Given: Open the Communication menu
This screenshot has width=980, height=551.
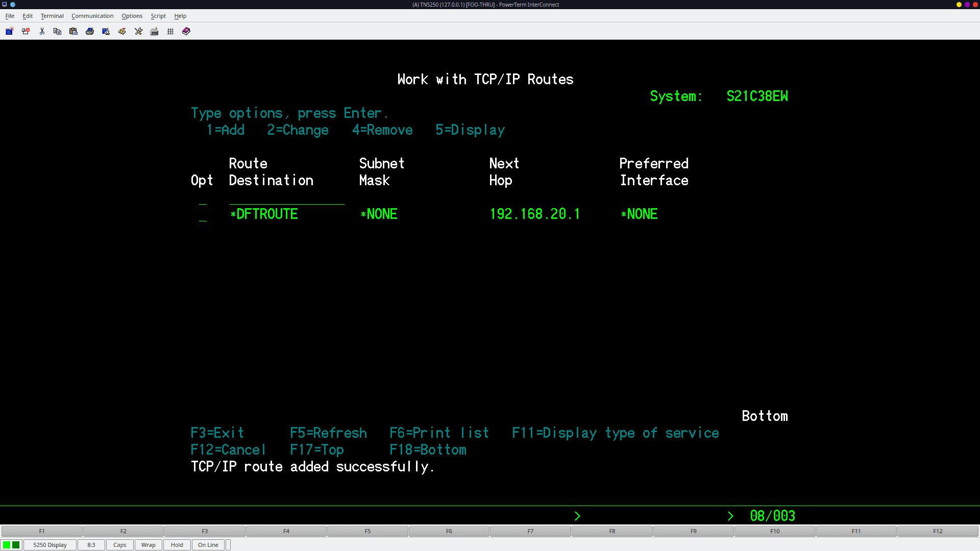Looking at the screenshot, I should tap(92, 16).
